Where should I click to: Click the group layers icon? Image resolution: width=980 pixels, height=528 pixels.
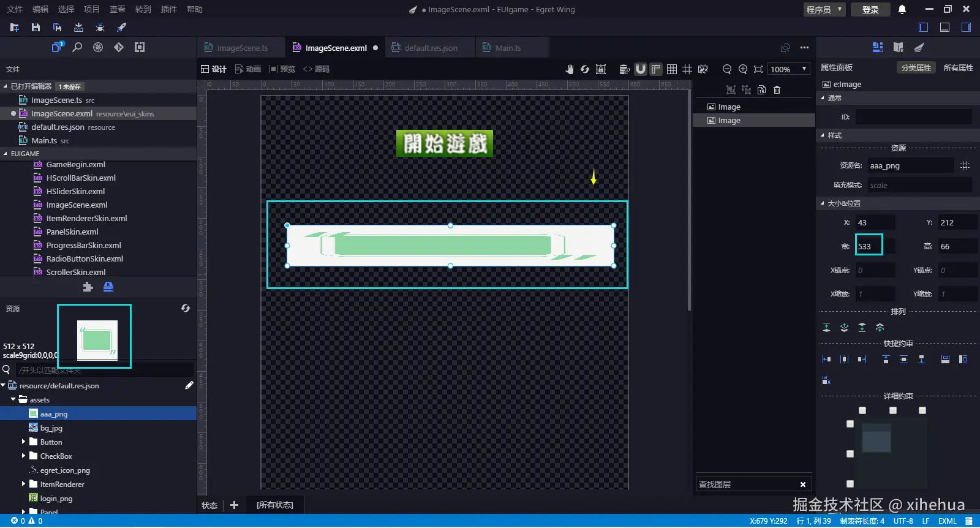click(731, 90)
